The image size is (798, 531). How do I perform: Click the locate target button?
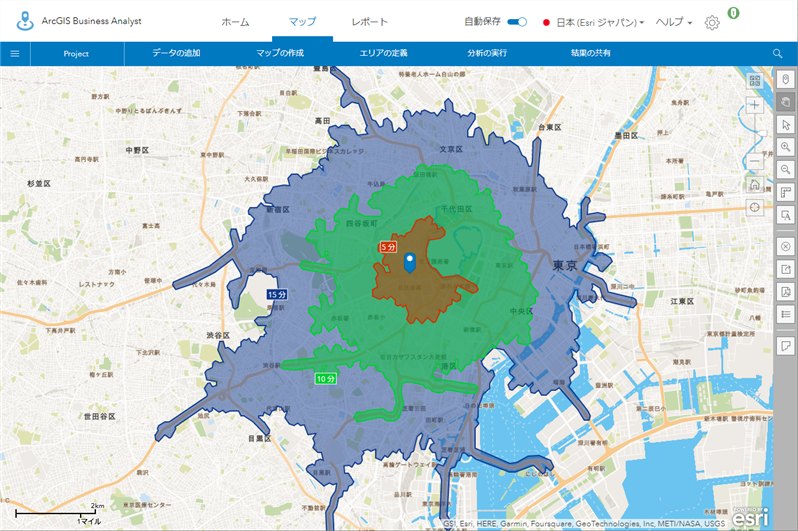coord(754,206)
